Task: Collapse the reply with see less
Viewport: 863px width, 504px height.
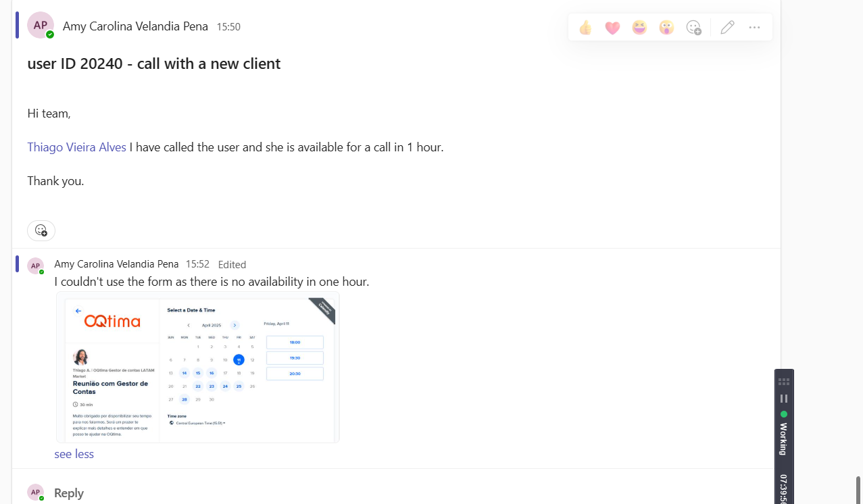Action: tap(74, 454)
